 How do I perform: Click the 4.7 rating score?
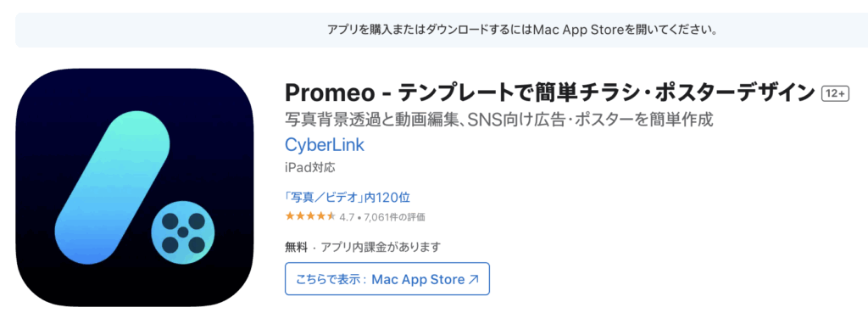347,217
